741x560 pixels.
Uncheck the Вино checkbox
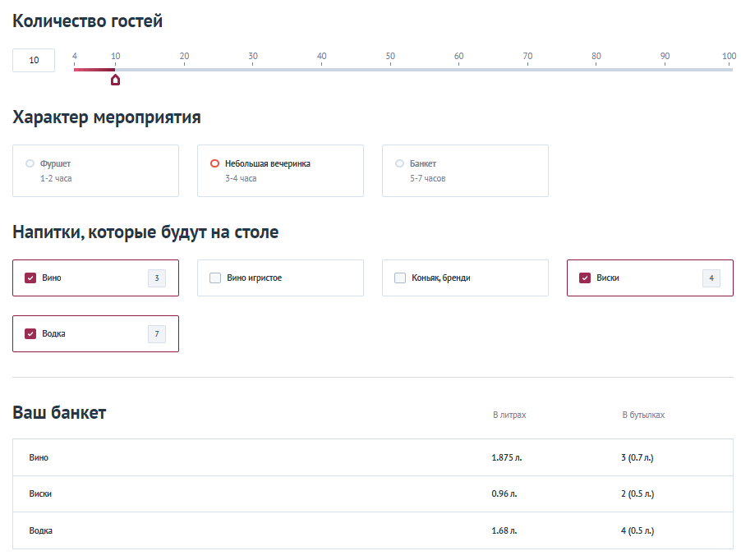click(30, 278)
